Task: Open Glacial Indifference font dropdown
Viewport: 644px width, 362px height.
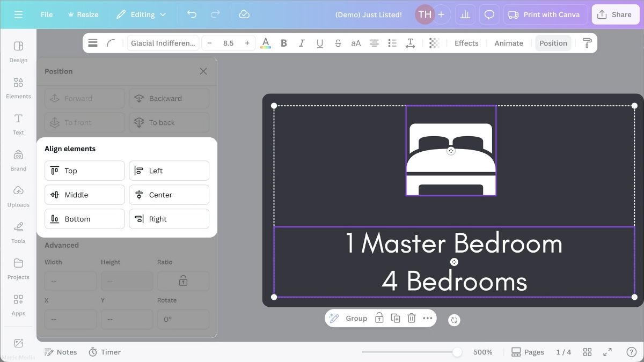Action: tap(163, 43)
